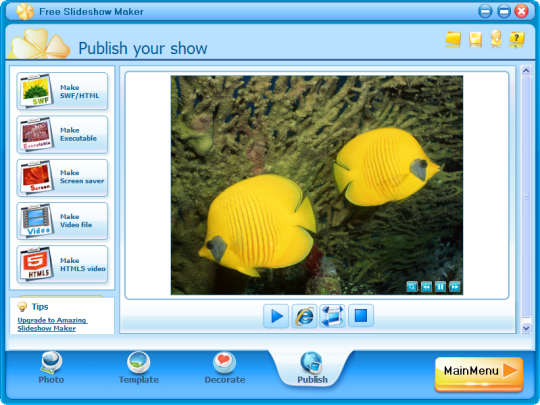Screen dimensions: 540x405
Task: Open the MainMenu button
Action: [x=479, y=374]
